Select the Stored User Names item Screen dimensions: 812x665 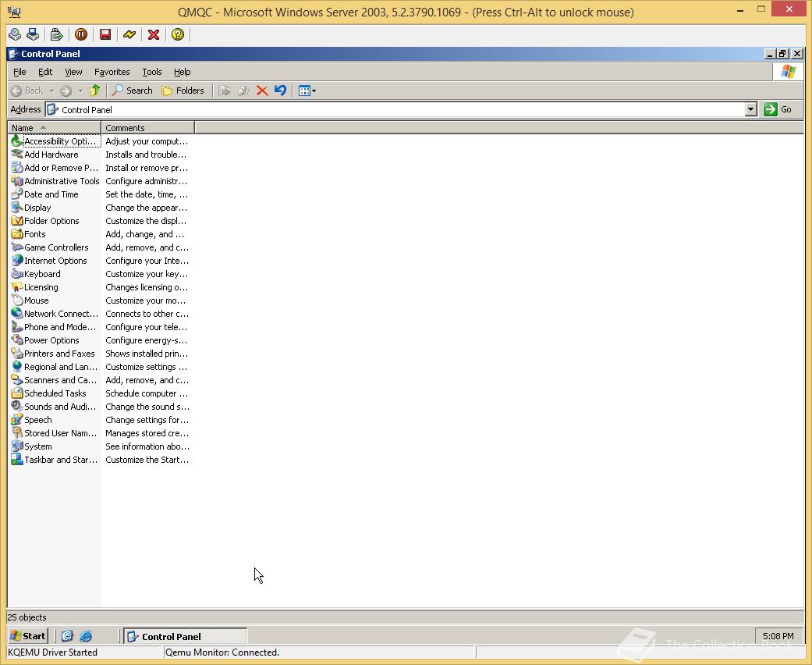pyautogui.click(x=54, y=433)
